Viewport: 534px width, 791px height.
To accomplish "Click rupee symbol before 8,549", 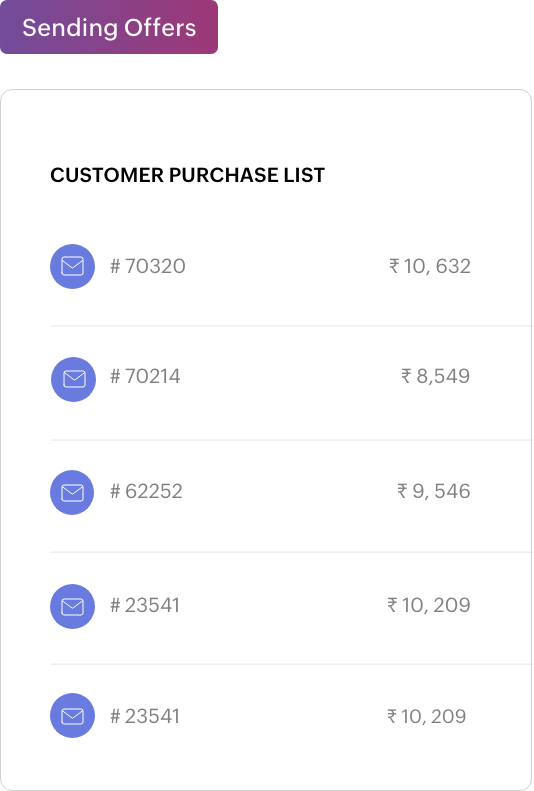I will point(406,376).
